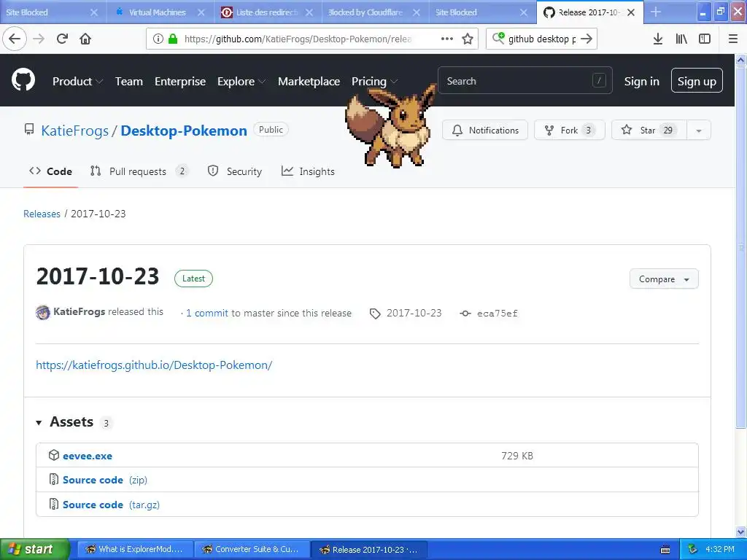Open the 1 commit link
747x560 pixels.
click(206, 313)
